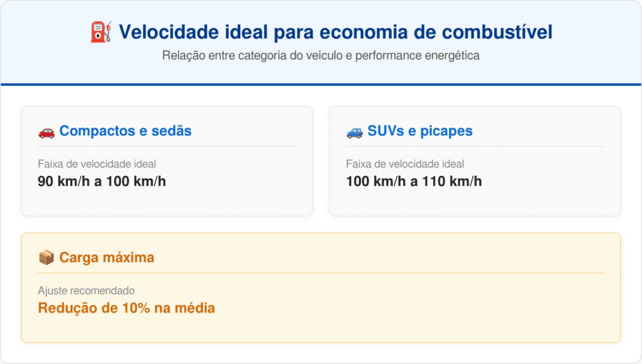Select the blue SUV icon
642x364 pixels.
354,132
